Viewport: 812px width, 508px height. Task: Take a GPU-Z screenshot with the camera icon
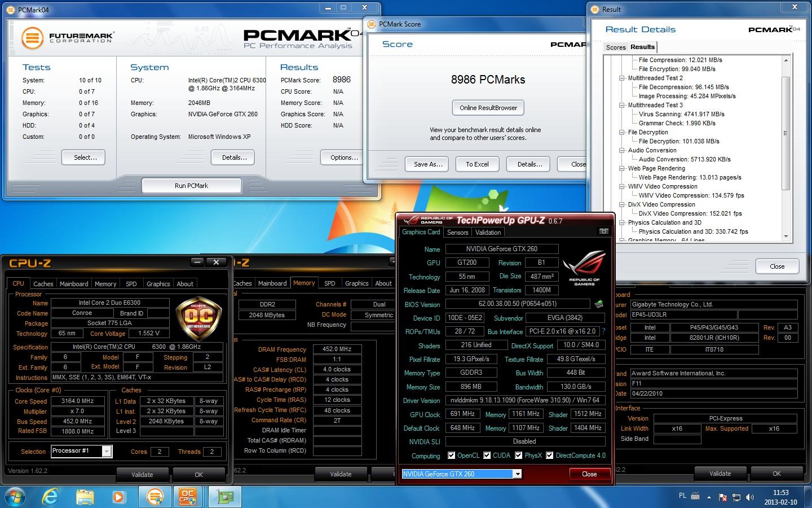[603, 231]
